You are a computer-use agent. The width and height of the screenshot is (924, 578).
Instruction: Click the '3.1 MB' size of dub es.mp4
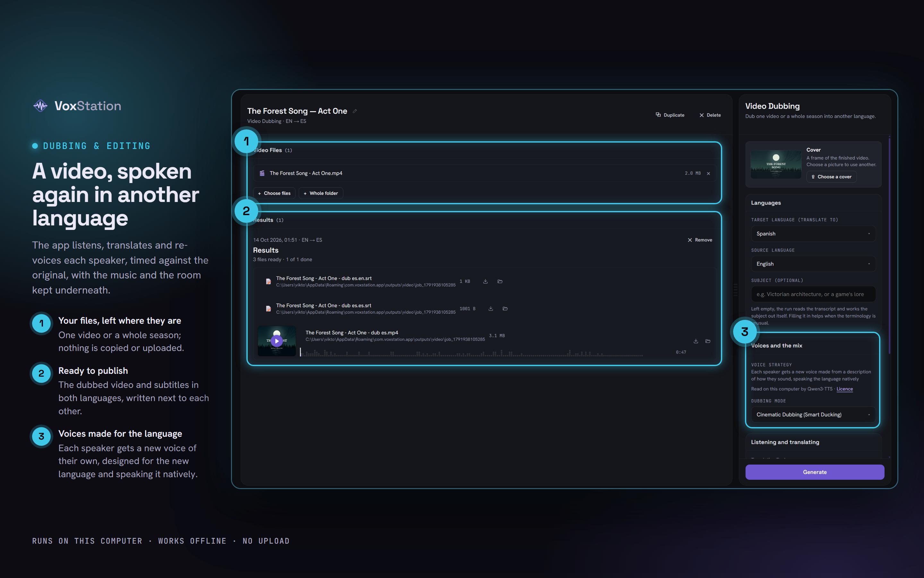point(497,336)
